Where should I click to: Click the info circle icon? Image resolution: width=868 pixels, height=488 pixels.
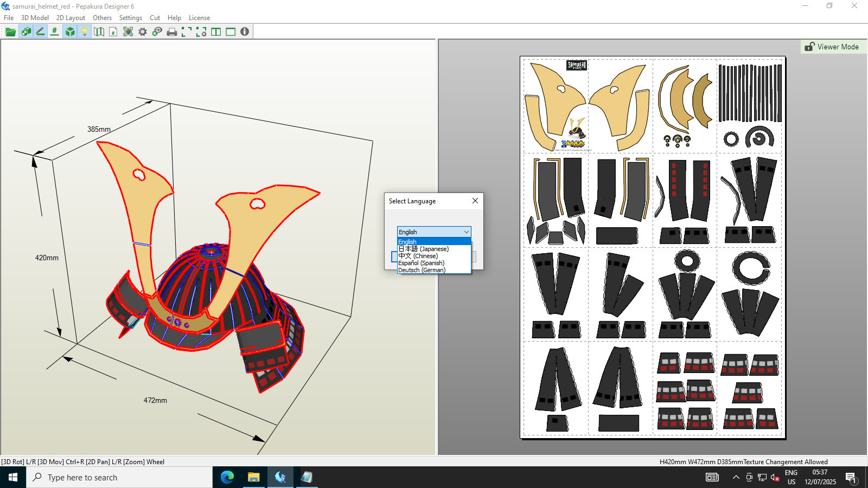point(245,32)
